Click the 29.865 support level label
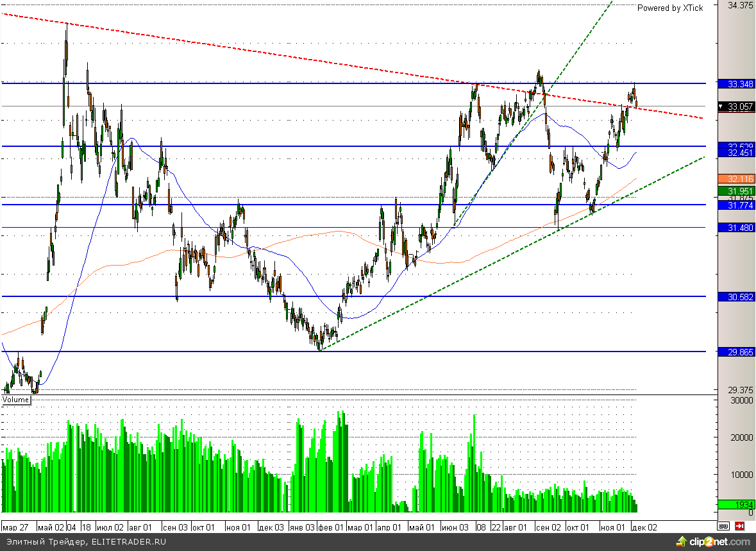Image resolution: width=756 pixels, height=551 pixels. (x=735, y=352)
